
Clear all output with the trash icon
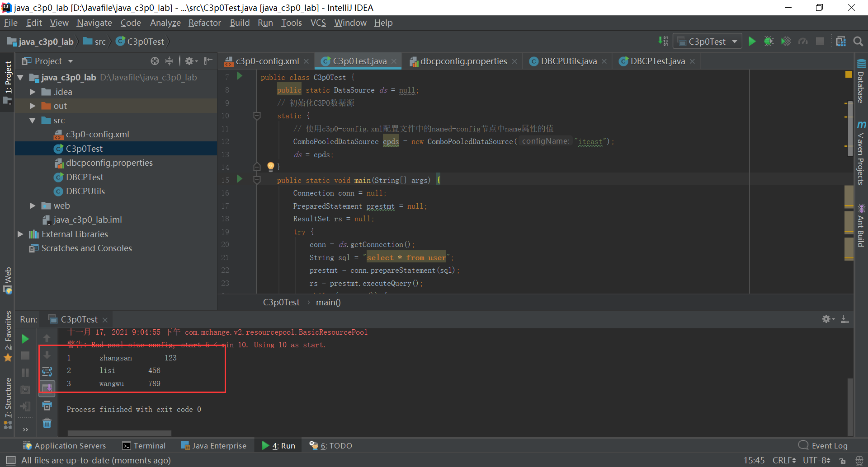[x=47, y=423]
